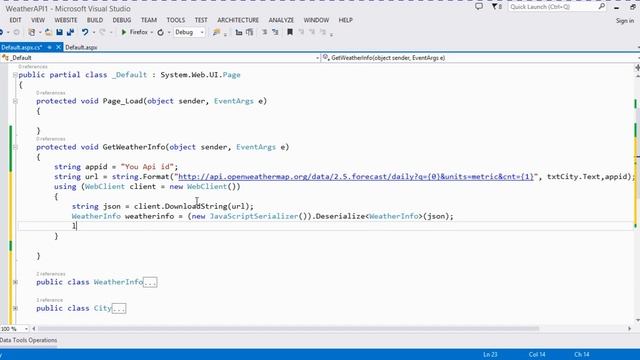Click the appid string "You Api id"
Screen dimensions: 640x360
(147, 167)
